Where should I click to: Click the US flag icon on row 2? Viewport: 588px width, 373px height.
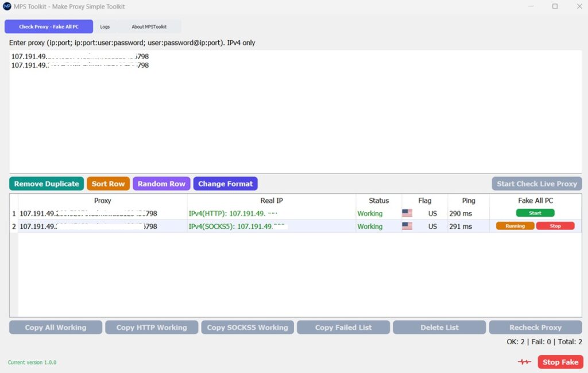pos(407,226)
